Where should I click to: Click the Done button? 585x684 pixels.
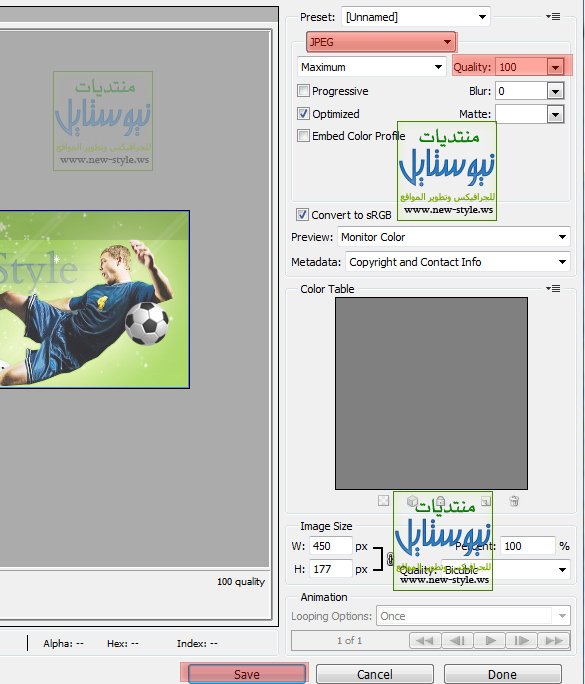pyautogui.click(x=503, y=674)
